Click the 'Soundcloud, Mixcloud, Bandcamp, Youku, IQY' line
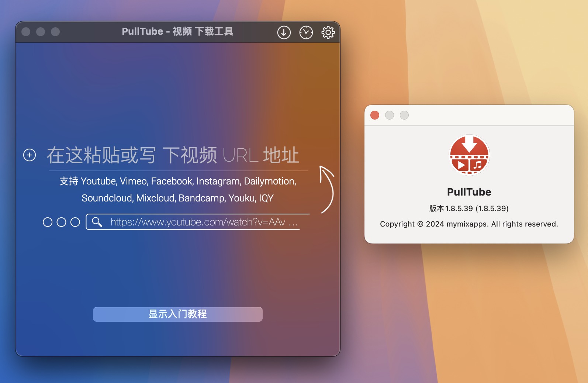The height and width of the screenshot is (383, 588). (x=177, y=198)
